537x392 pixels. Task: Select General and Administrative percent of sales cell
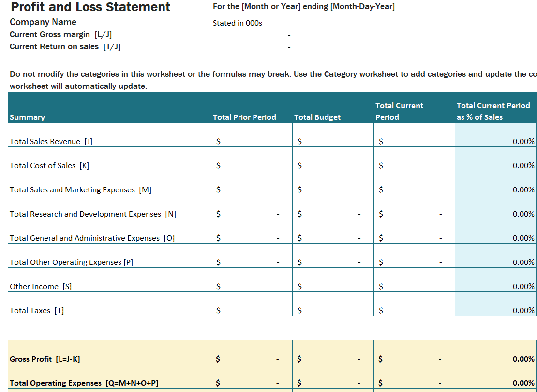pos(496,232)
